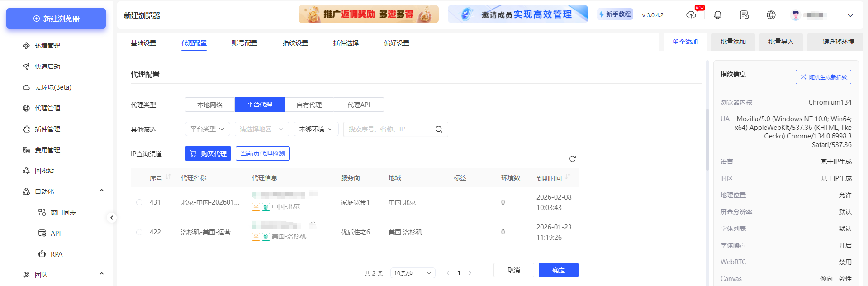Open the 10条/页 page size dropdown
The width and height of the screenshot is (868, 286).
tap(413, 273)
